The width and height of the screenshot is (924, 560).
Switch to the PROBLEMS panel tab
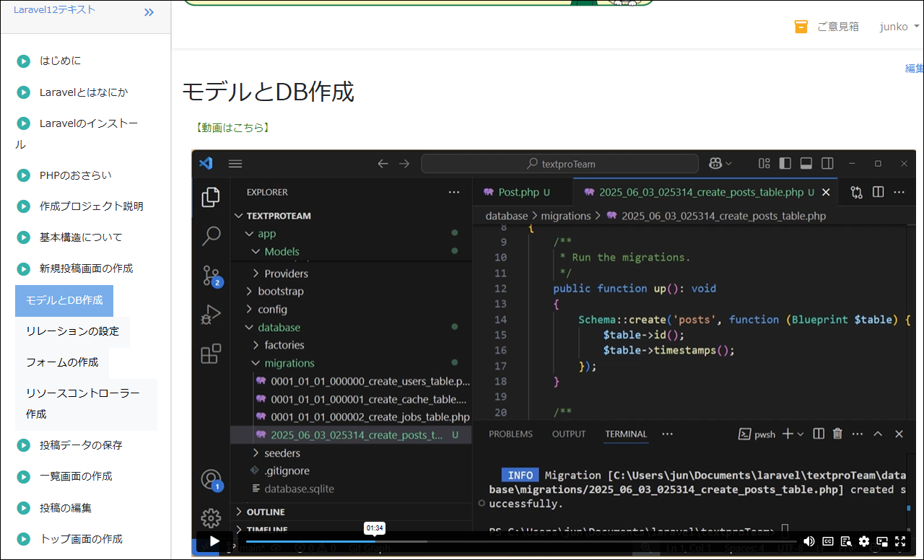[x=510, y=434]
